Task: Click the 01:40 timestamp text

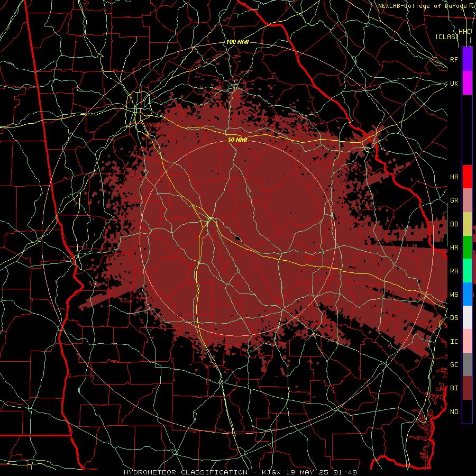Action: [x=346, y=472]
